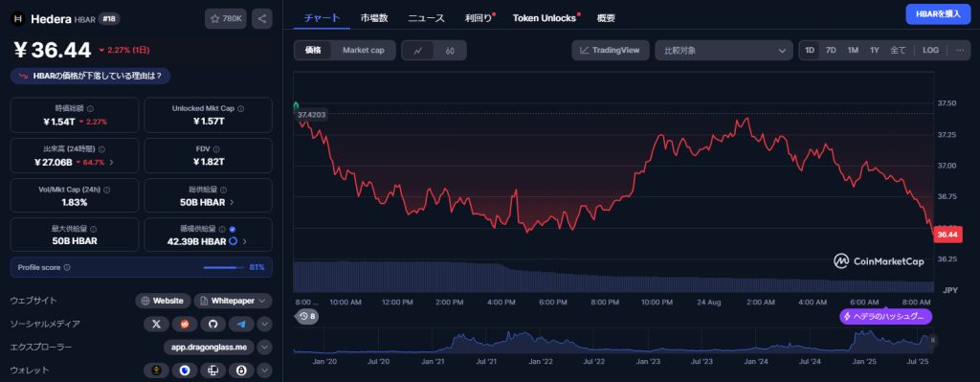Click the 37.4203 opening price label
Viewport: 980px width, 382px height.
(311, 115)
